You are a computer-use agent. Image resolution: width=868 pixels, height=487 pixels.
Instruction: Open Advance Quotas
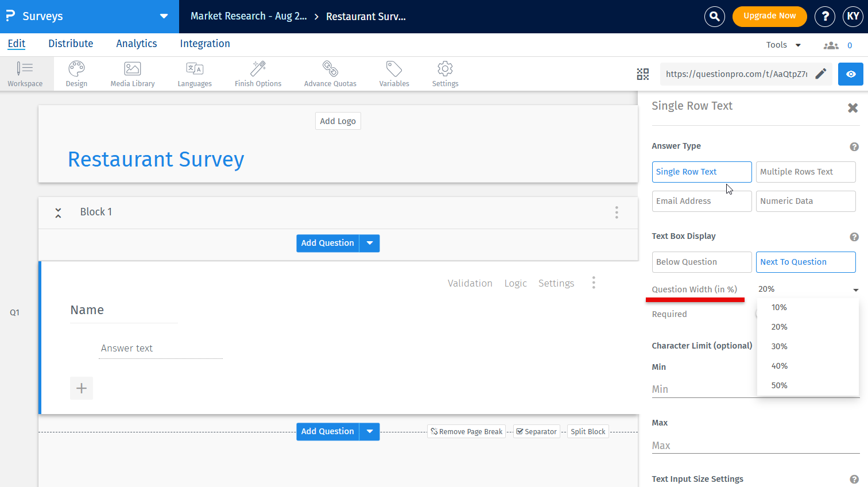330,74
